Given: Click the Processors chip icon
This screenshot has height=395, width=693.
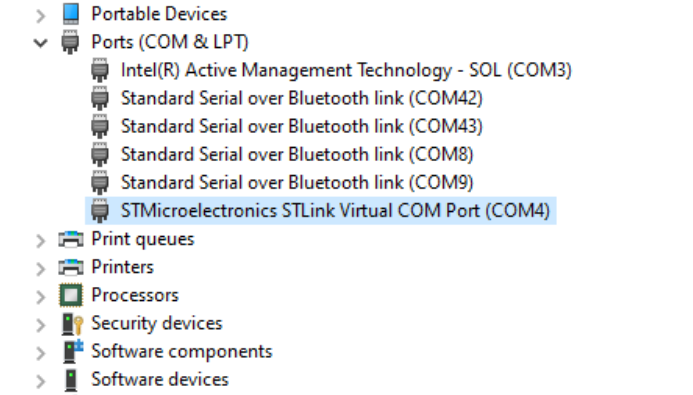Looking at the screenshot, I should (71, 295).
